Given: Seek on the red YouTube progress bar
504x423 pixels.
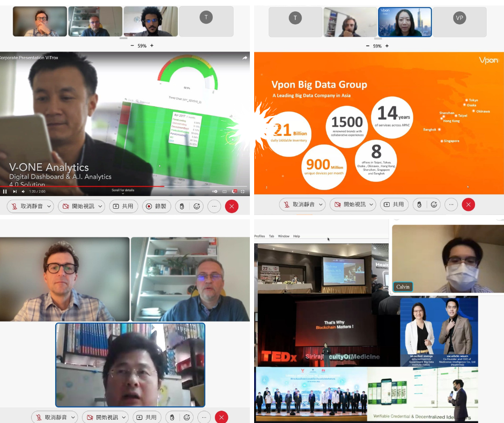Looking at the screenshot, I should tap(123, 186).
